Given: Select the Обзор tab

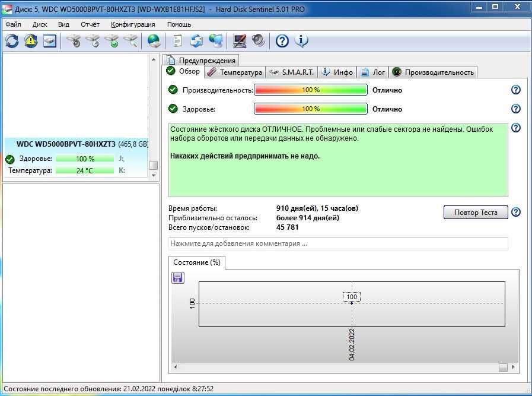Looking at the screenshot, I should [183, 71].
